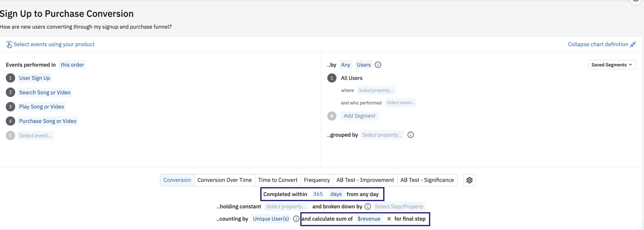Open the days time unit selector
Image resolution: width=644 pixels, height=230 pixels.
(336, 194)
